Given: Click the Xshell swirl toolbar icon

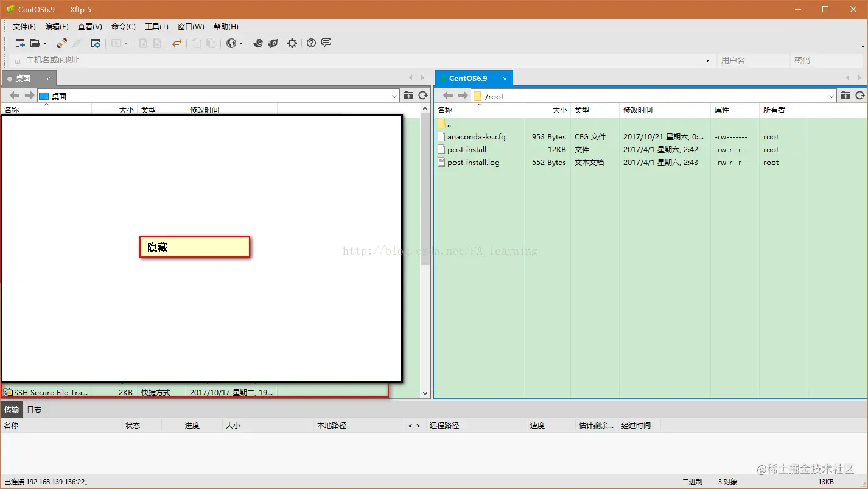Looking at the screenshot, I should click(258, 43).
